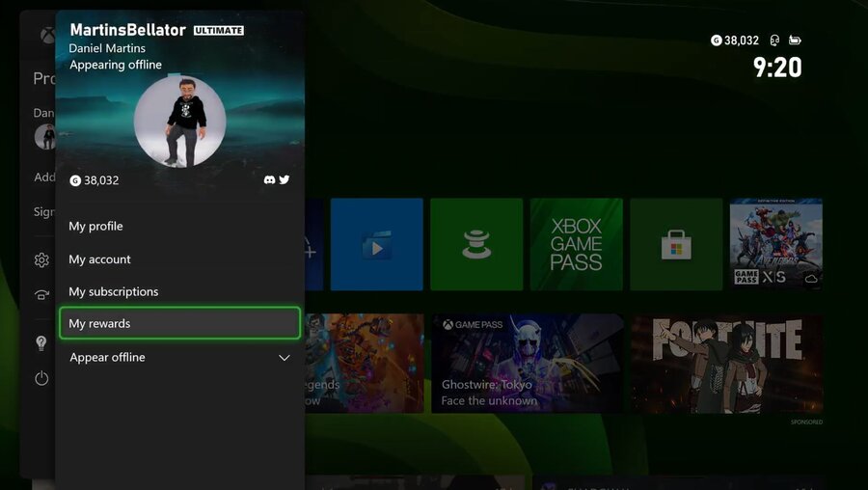The height and width of the screenshot is (490, 868).
Task: Open the Microsoft Store tile
Action: (676, 244)
